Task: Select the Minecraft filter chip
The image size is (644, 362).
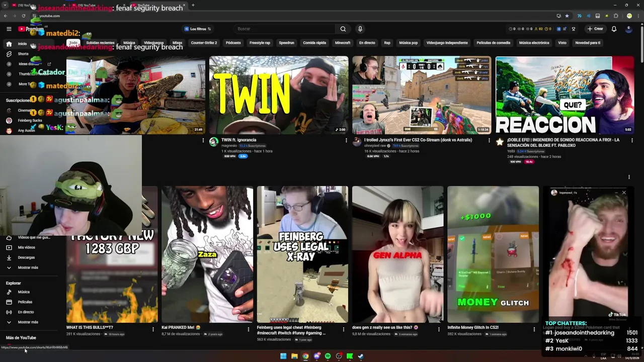Action: [x=343, y=43]
